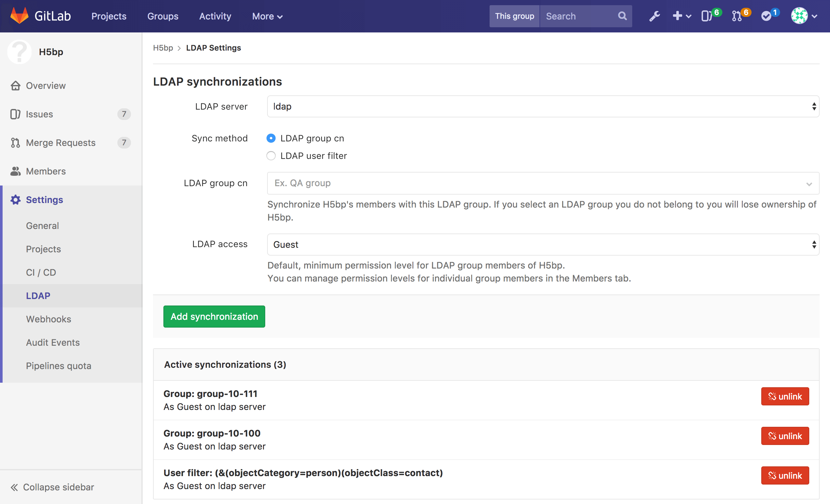Click the merge request icon in navbar
The height and width of the screenshot is (504, 830).
[x=737, y=16]
